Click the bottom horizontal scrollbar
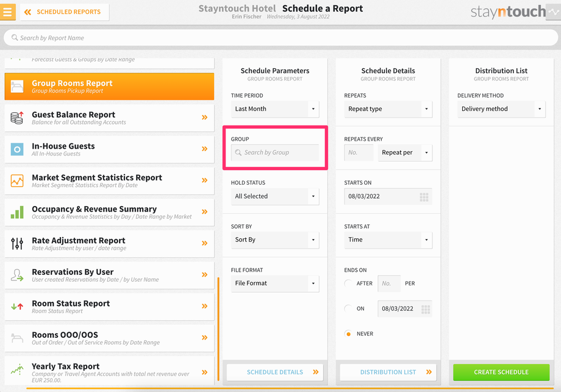 [290, 388]
